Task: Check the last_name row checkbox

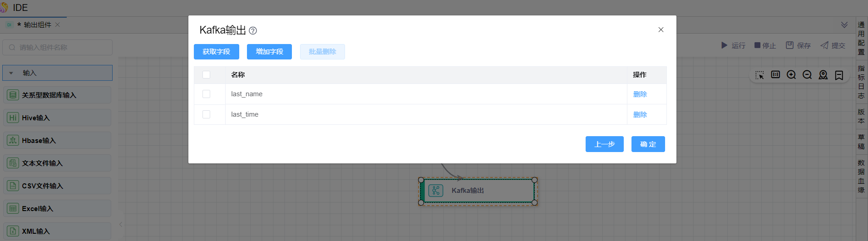Action: [207, 94]
